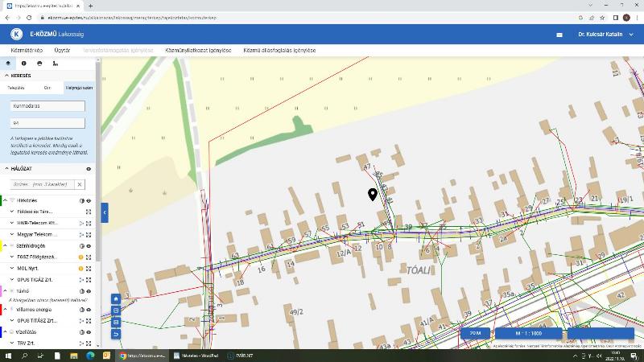Collapse the HÁLÓZAT section
Viewport: 644px width, 362px height.
tap(6, 169)
